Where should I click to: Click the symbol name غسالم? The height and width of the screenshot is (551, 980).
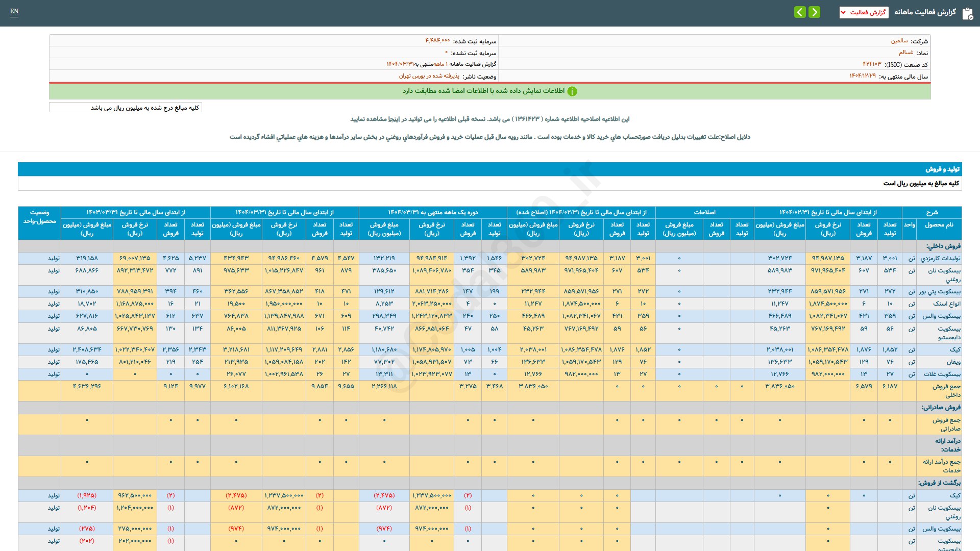point(906,53)
